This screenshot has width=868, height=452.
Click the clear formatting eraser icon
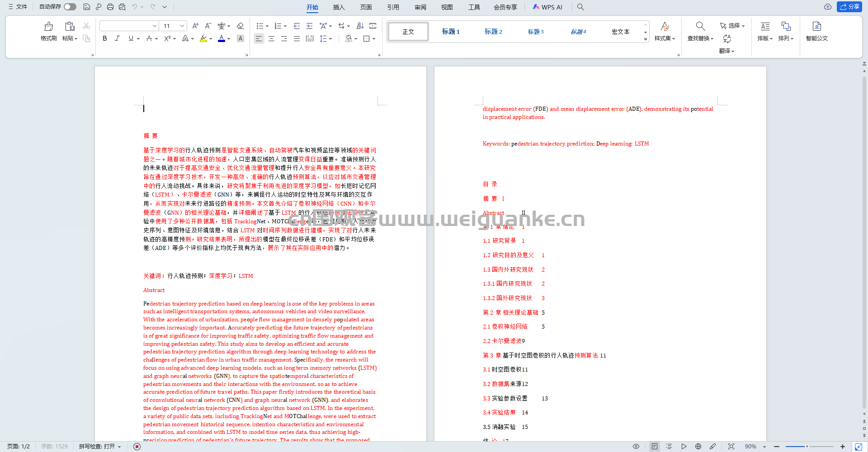[241, 26]
